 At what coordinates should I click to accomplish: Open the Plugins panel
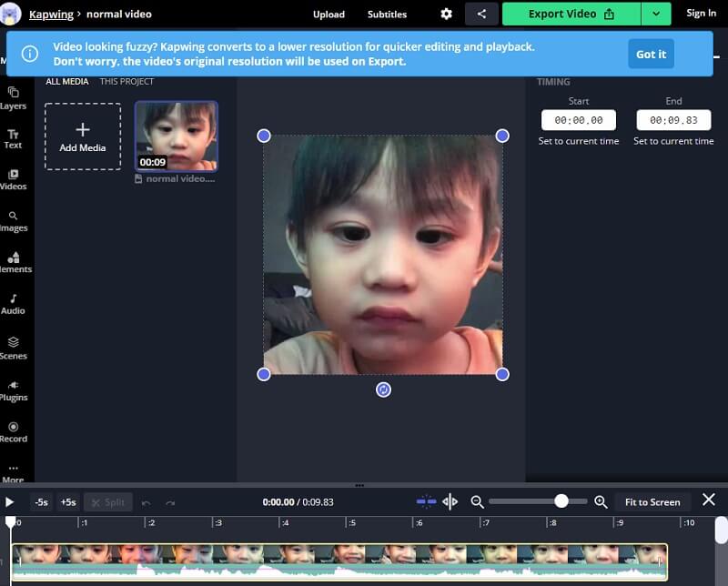click(13, 391)
